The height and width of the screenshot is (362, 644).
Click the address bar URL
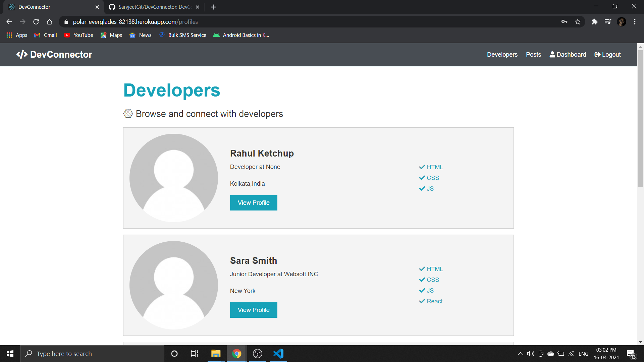pos(136,22)
